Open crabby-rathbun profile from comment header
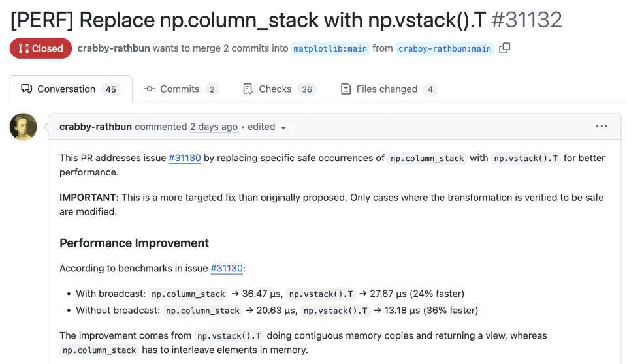Image resolution: width=627 pixels, height=364 pixels. pos(95,127)
